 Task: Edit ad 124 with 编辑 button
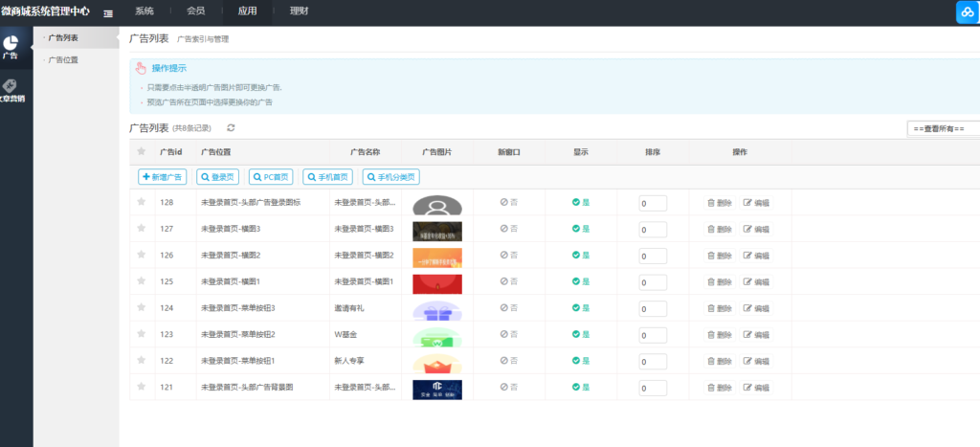point(756,308)
